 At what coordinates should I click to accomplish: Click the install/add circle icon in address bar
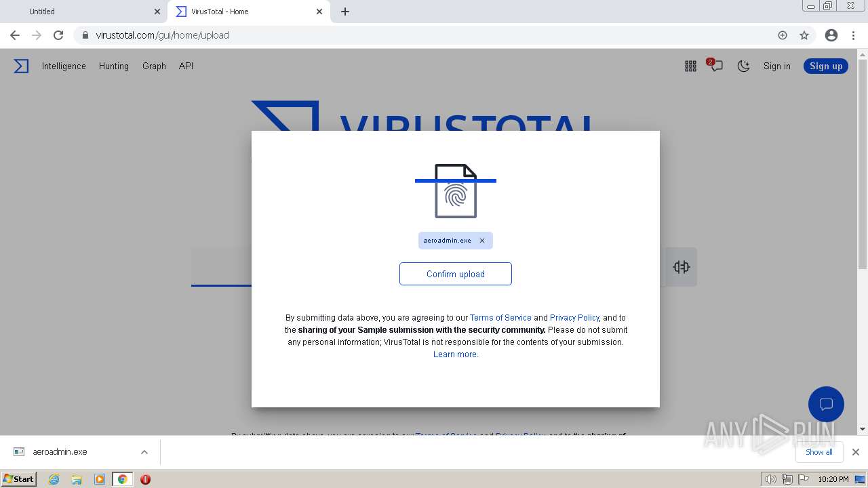[x=783, y=35]
